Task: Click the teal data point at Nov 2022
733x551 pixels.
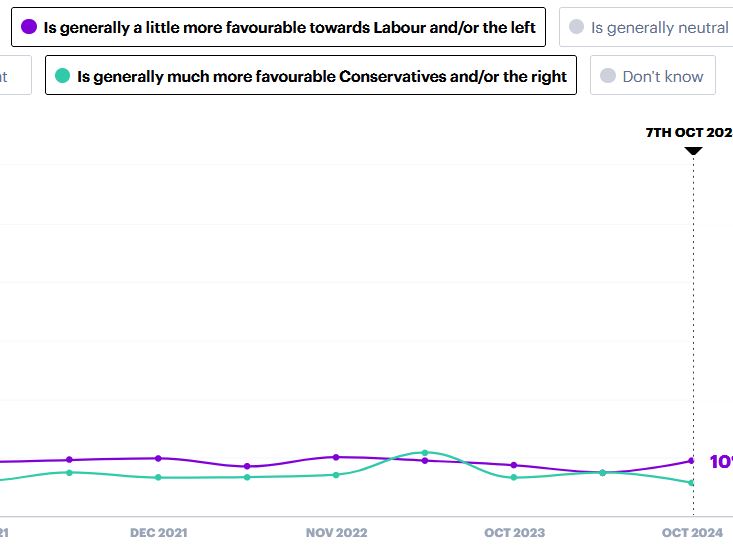Action: [x=336, y=475]
